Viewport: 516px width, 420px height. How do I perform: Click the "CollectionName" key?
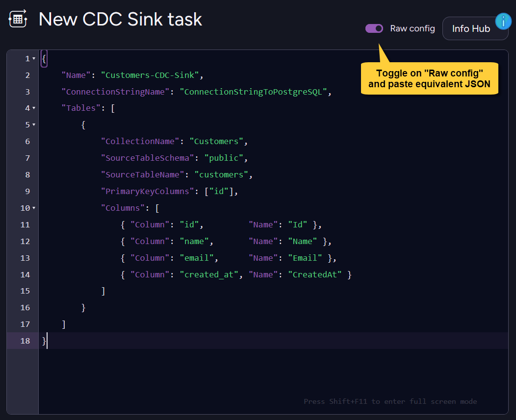coord(140,142)
